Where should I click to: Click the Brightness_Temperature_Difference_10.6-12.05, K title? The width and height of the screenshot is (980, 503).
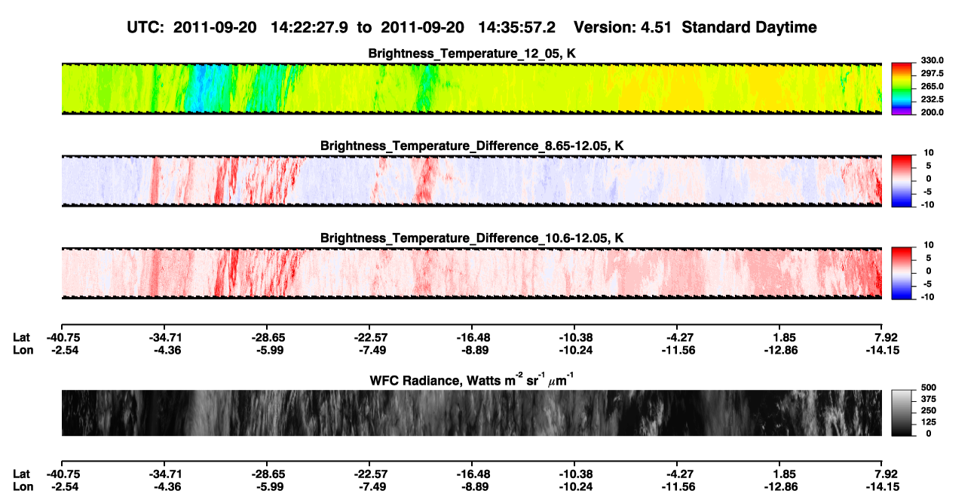pos(472,238)
